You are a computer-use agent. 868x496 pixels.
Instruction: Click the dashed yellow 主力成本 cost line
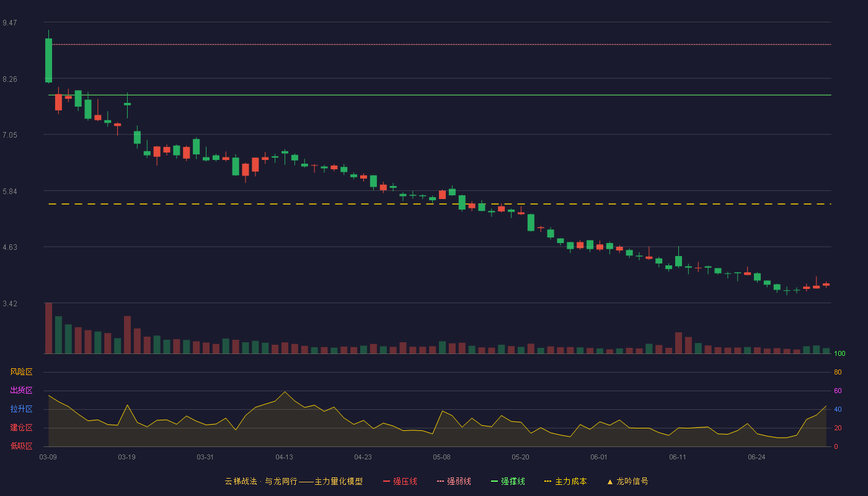pos(440,204)
